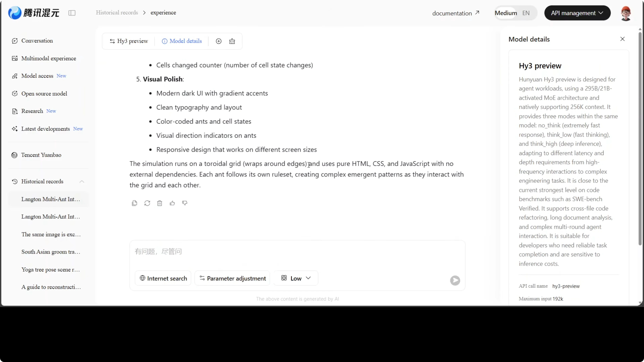This screenshot has height=362, width=644.
Task: Copy the AI response
Action: tap(135, 203)
